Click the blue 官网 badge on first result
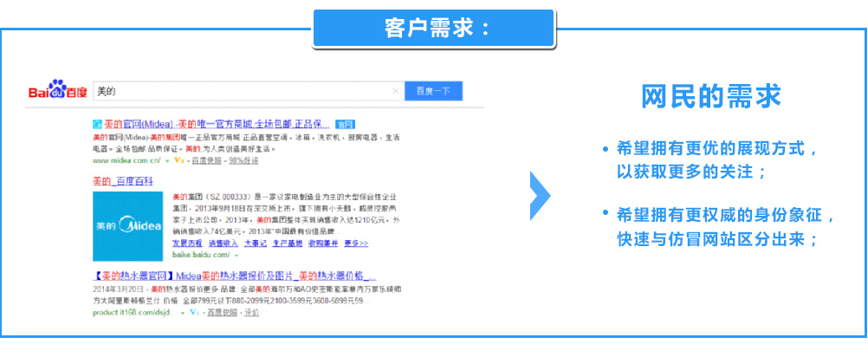 point(347,124)
